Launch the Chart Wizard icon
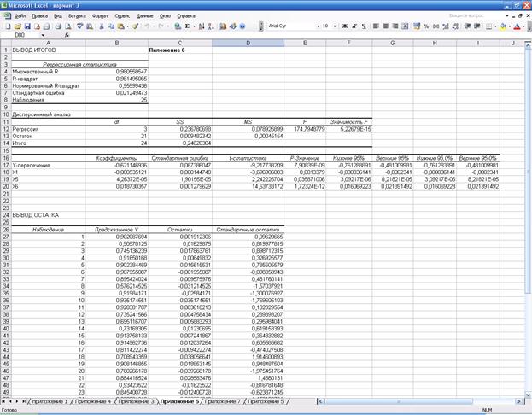 [x=223, y=26]
